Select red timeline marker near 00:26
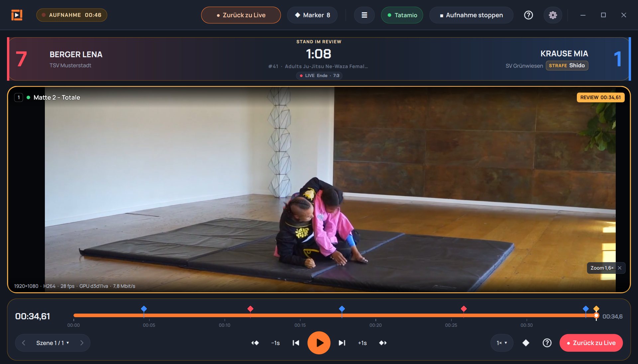Viewport: 638px width, 364px height. click(x=464, y=309)
